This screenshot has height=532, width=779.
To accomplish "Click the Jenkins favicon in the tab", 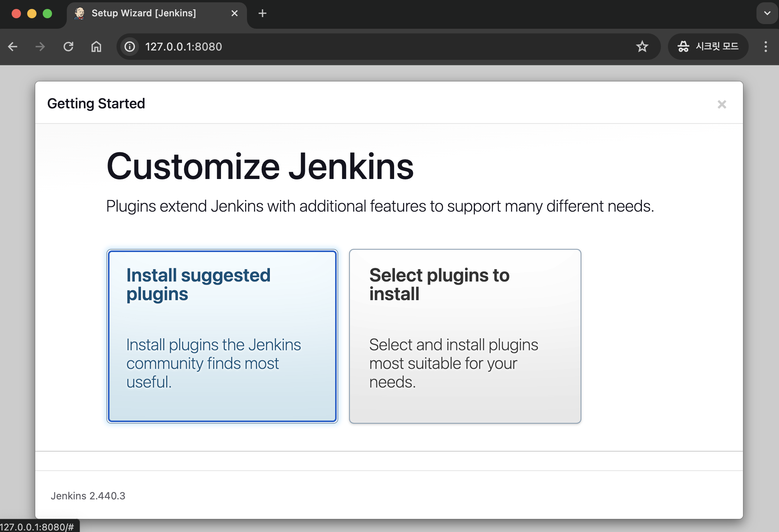I will pyautogui.click(x=80, y=13).
